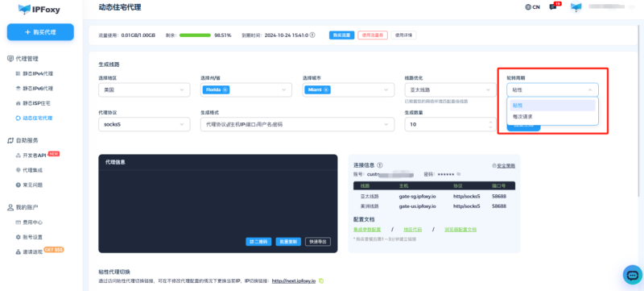Expand the 选择地区 美国 dropdown
Screen dimensions: 644x291
click(144, 89)
